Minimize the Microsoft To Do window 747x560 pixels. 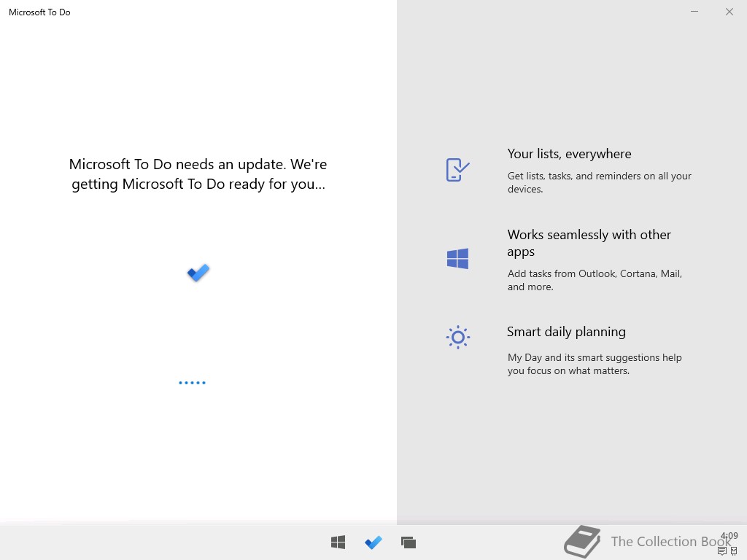[x=694, y=12]
